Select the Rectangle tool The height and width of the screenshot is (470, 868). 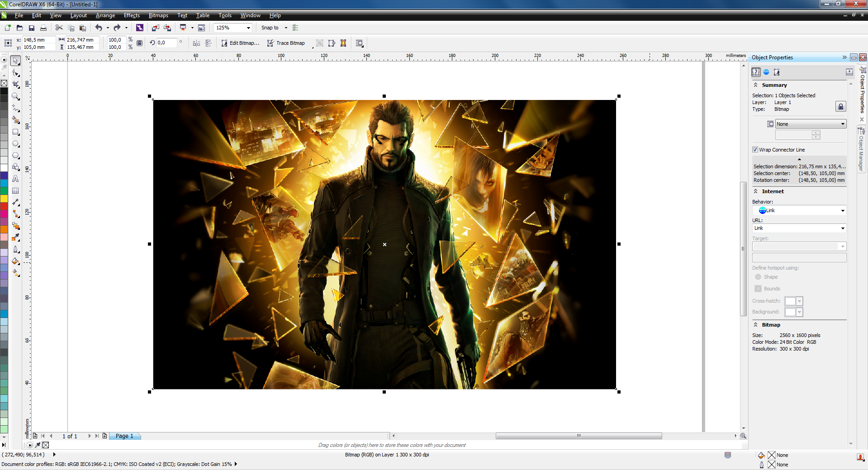(16, 132)
